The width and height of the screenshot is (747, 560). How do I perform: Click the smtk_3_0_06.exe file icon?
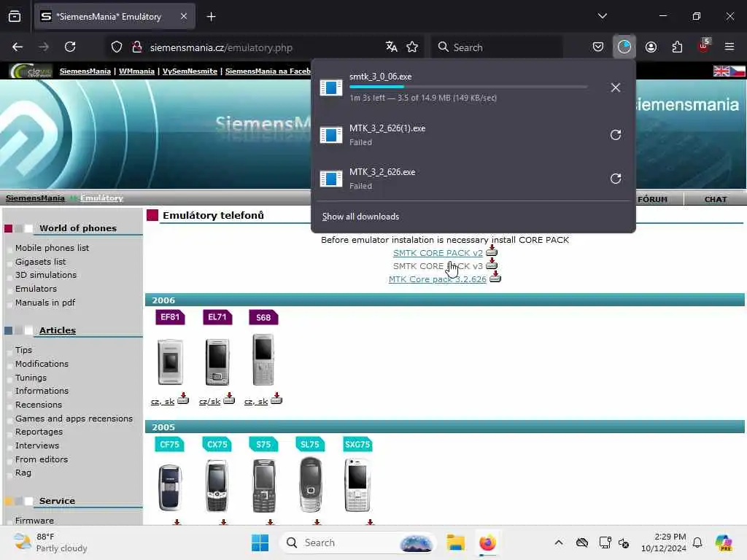click(331, 87)
